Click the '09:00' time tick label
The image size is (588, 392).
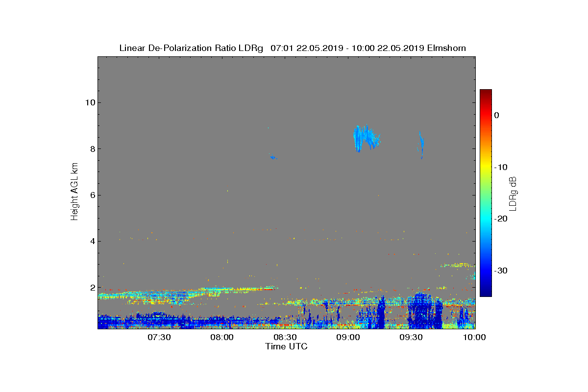click(x=348, y=337)
